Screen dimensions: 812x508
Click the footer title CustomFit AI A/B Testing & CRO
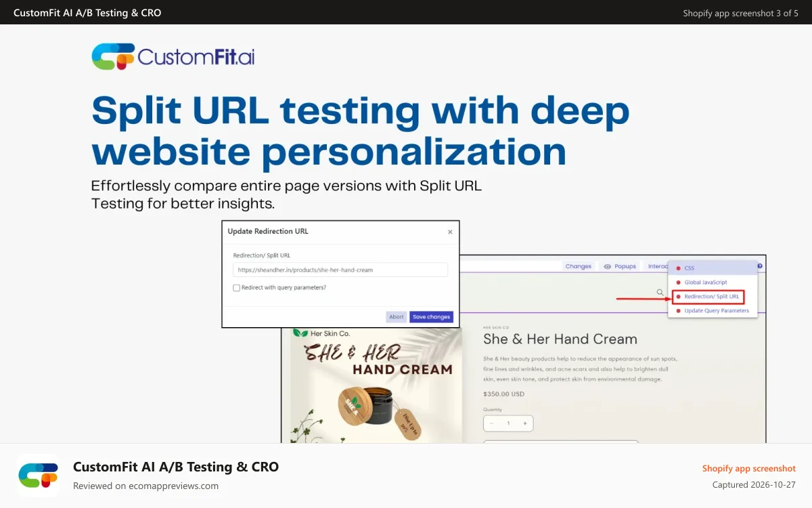176,467
